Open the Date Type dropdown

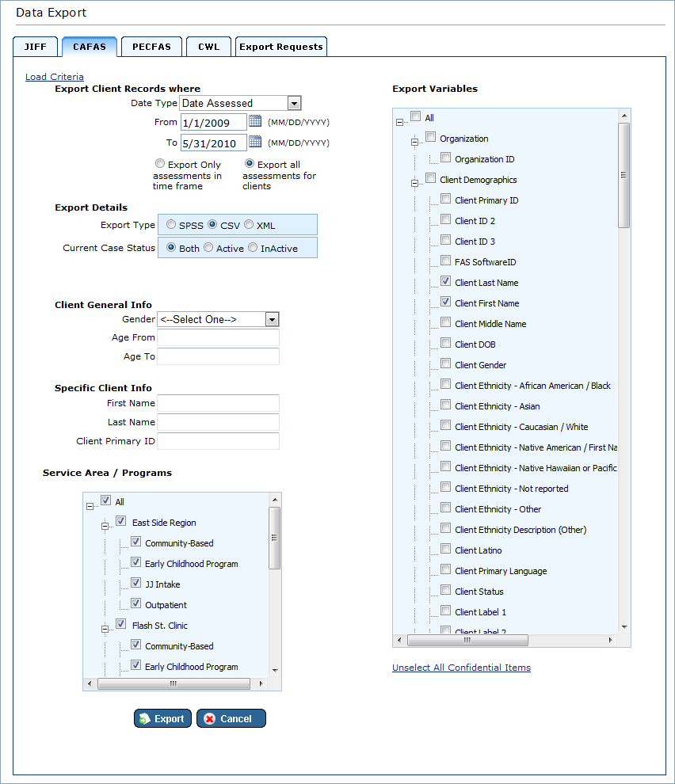pos(294,103)
